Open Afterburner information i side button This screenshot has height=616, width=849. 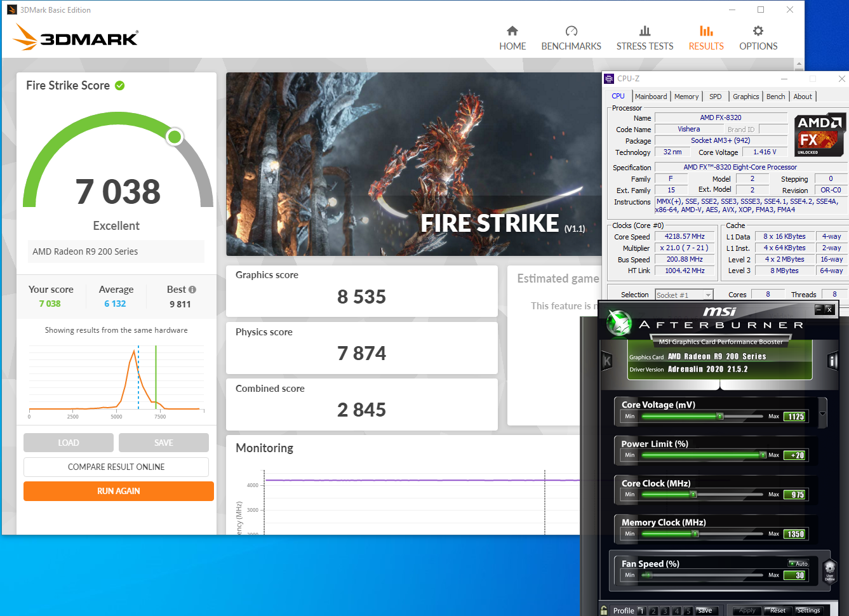click(832, 361)
